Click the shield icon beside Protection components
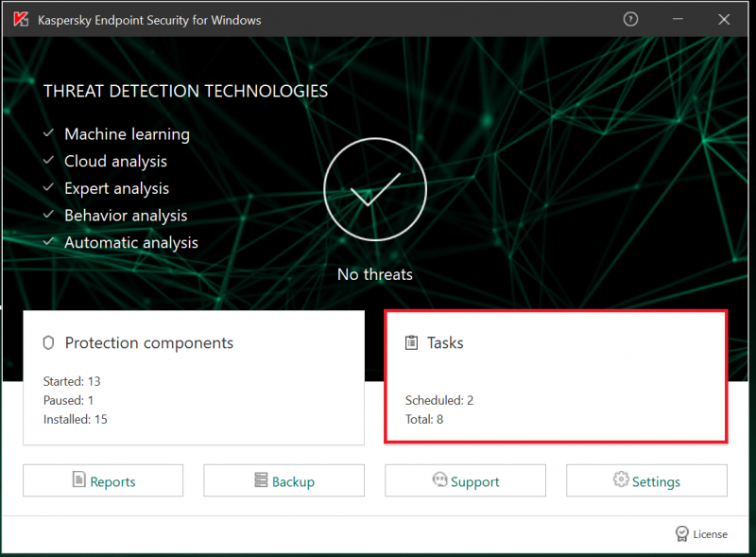Screen dimensions: 756x557 pyautogui.click(x=49, y=342)
